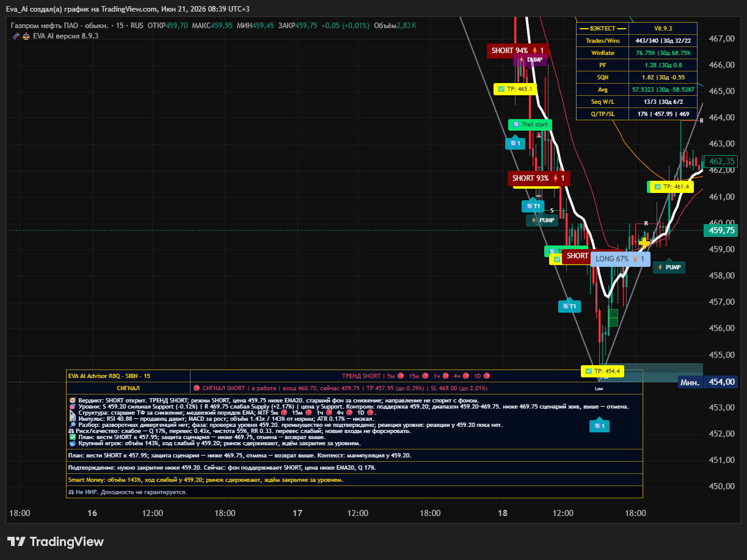The image size is (747, 560).
Task: Click the checkmark icon in TP: 465.1 label
Action: click(501, 89)
